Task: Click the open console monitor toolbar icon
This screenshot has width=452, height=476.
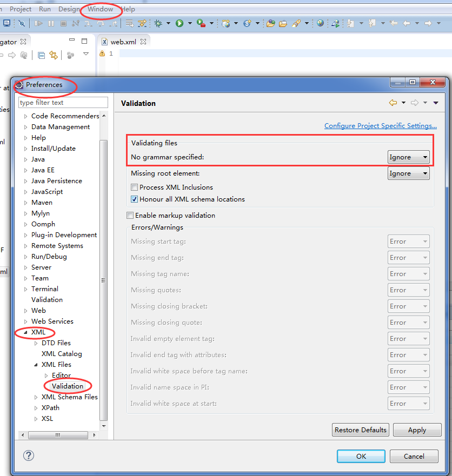Action: coord(6,23)
